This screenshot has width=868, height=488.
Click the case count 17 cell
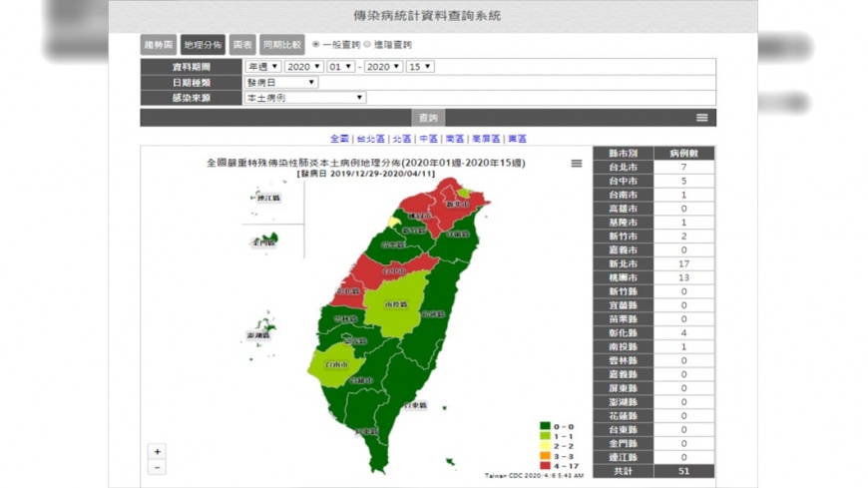pyautogui.click(x=684, y=264)
